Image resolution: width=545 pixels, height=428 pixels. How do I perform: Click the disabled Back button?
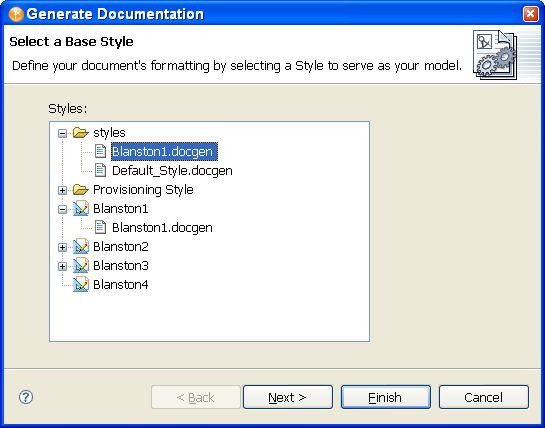pyautogui.click(x=196, y=397)
